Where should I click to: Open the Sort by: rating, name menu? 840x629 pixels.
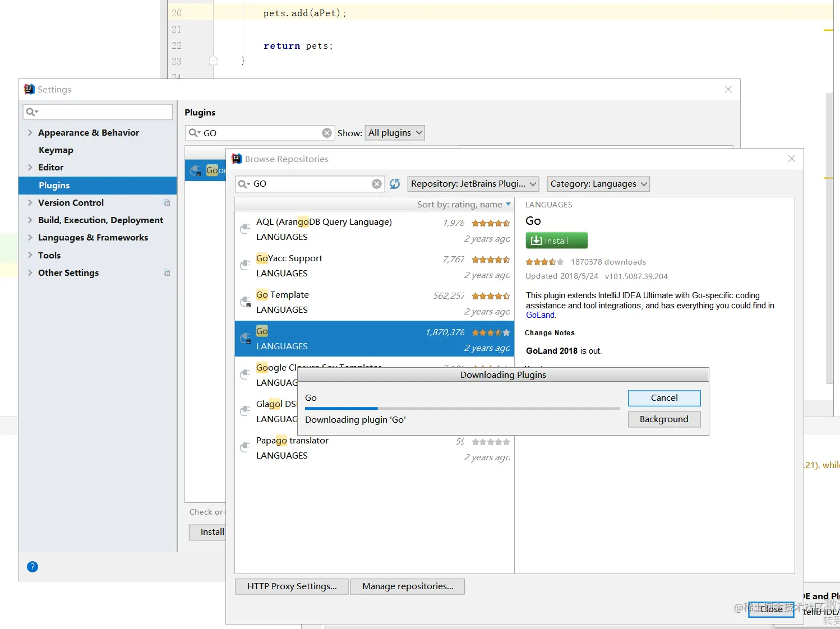464,205
